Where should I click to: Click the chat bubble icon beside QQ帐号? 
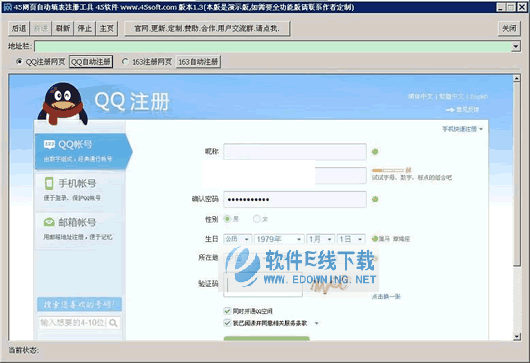49,145
